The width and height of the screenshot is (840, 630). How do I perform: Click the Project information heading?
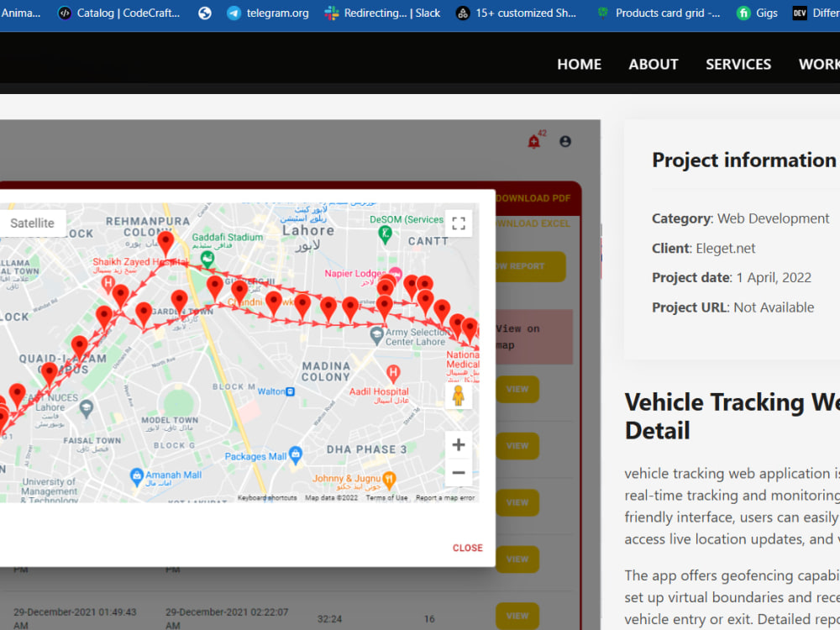point(744,160)
